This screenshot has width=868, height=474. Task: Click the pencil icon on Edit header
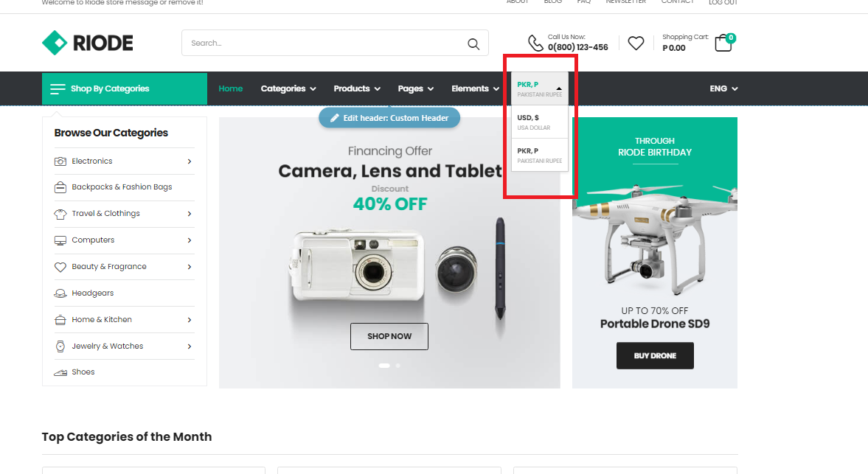click(334, 118)
